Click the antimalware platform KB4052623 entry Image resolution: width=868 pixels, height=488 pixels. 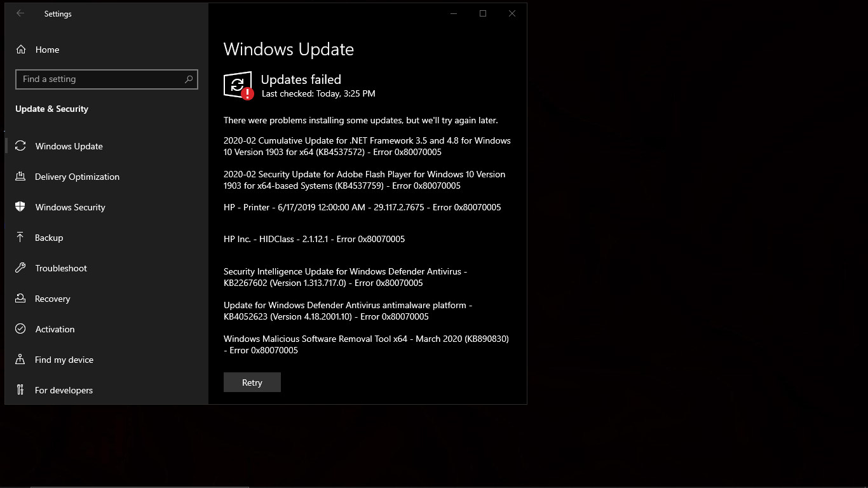[x=348, y=311]
